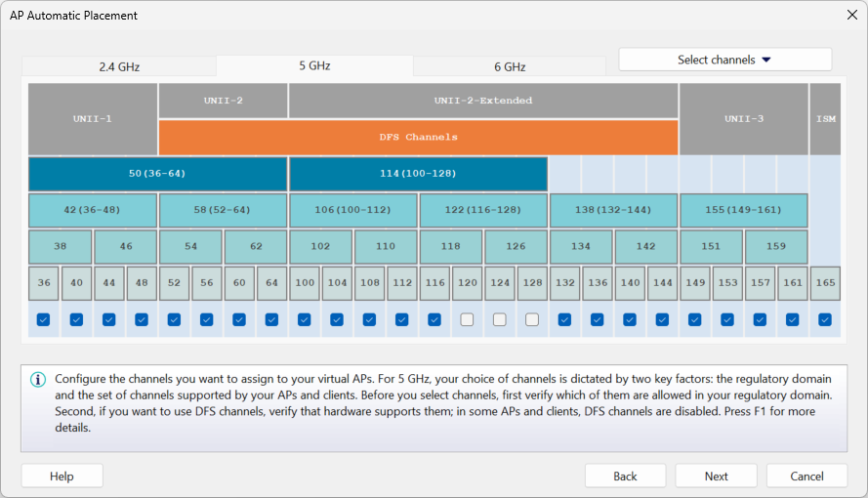Image resolution: width=868 pixels, height=498 pixels.
Task: Uncheck channel 40 checkbox
Action: pyautogui.click(x=76, y=319)
